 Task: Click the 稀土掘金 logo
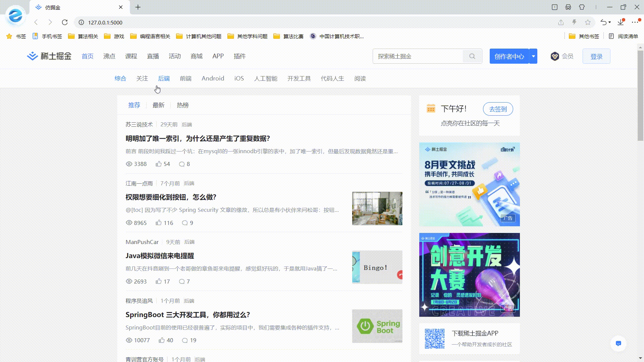49,56
